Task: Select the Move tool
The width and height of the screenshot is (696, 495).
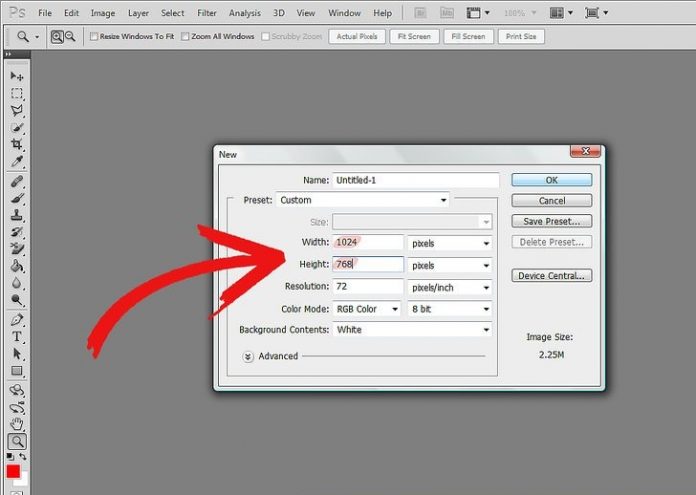Action: point(17,77)
